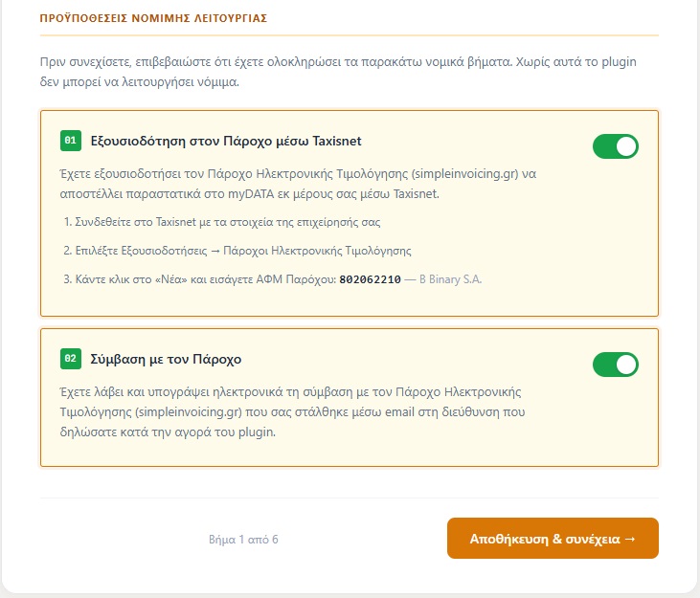Screen dimensions: 700x598
Task: Click the contract card text about email
Action: pos(292,411)
